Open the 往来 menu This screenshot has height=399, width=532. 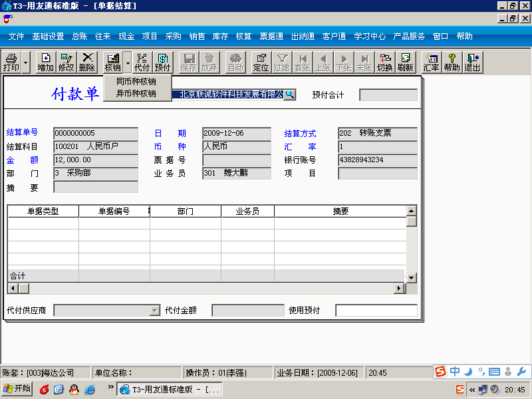pos(103,37)
